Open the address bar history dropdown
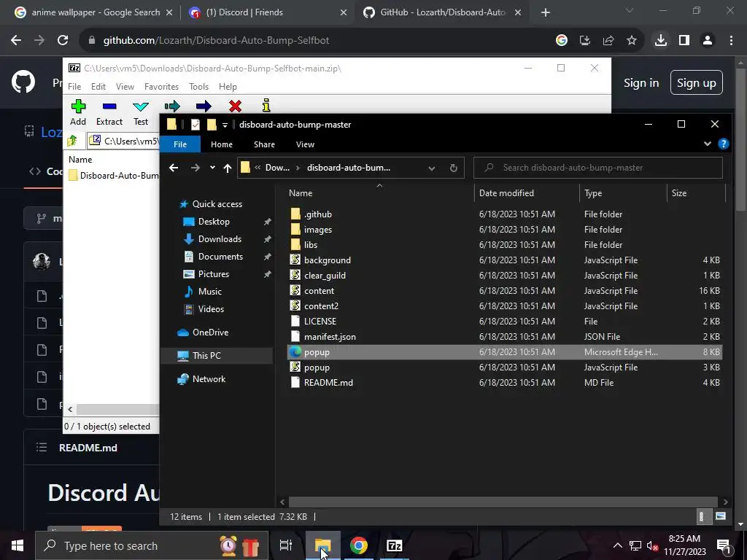Image resolution: width=747 pixels, height=560 pixels. (432, 168)
